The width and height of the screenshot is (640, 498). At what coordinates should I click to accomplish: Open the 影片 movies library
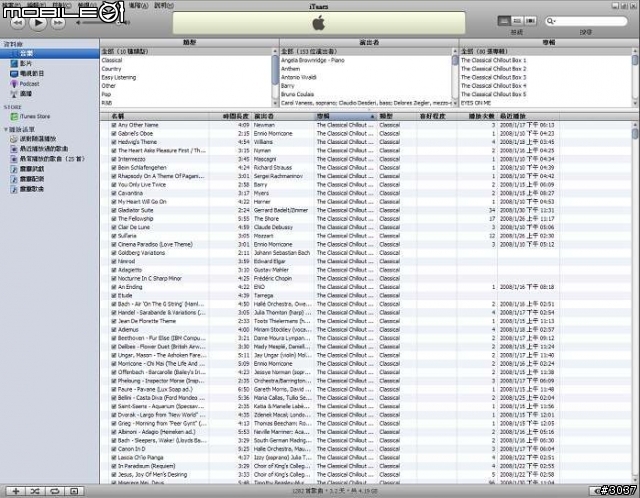[x=49, y=63]
